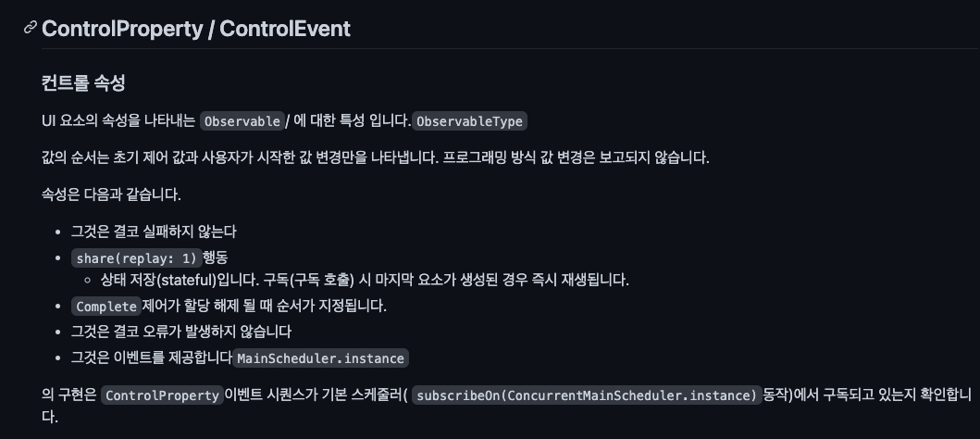Click the ControlProperty code in the last paragraph

[162, 395]
